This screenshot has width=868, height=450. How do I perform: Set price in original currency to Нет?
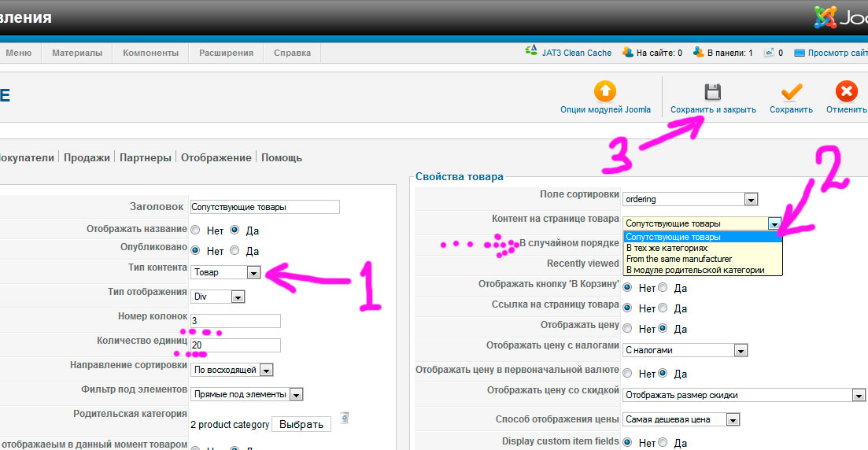click(627, 373)
